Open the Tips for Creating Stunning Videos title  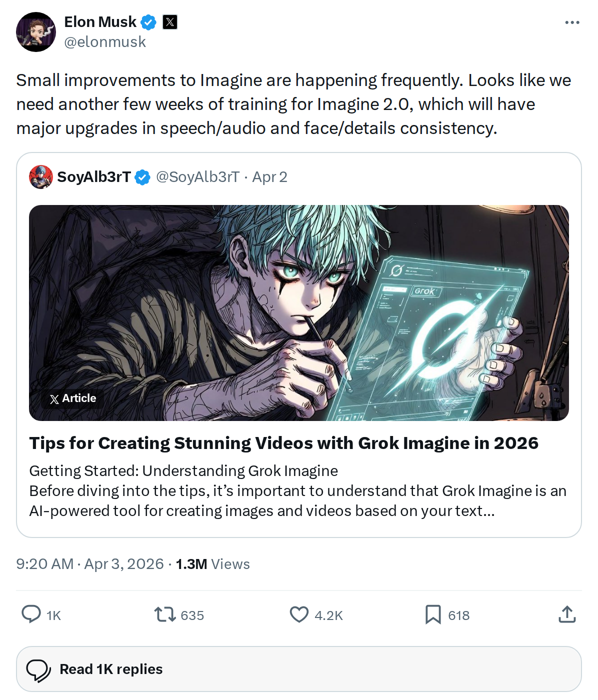284,443
